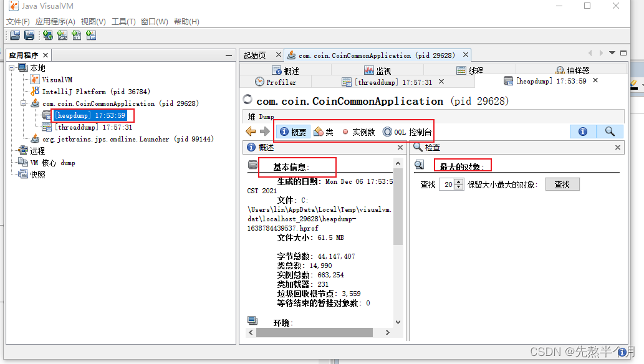Increase the object count spinner
Screen dimensions: 644x364
(x=459, y=181)
